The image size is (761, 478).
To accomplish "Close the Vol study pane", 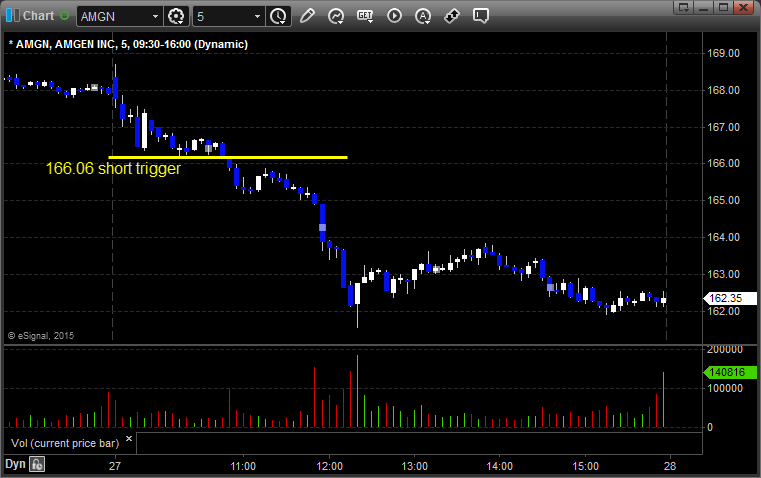I will point(129,439).
